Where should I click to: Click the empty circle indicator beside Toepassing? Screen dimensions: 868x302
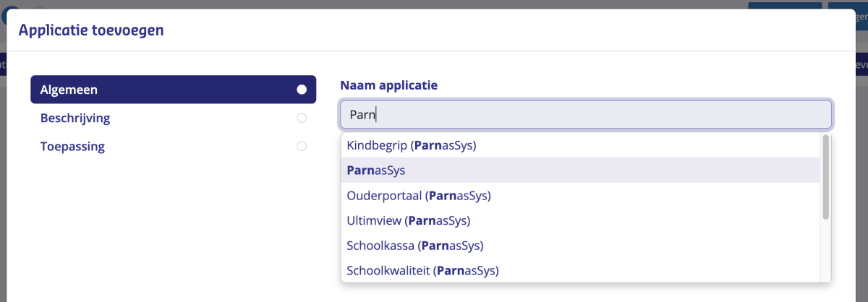pos(302,146)
